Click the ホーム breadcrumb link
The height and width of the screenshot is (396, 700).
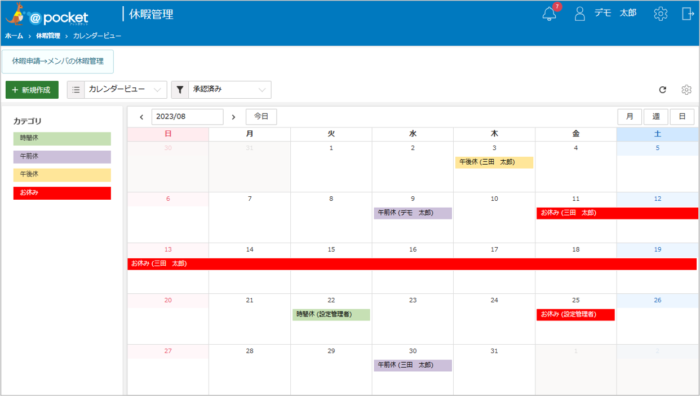(14, 36)
